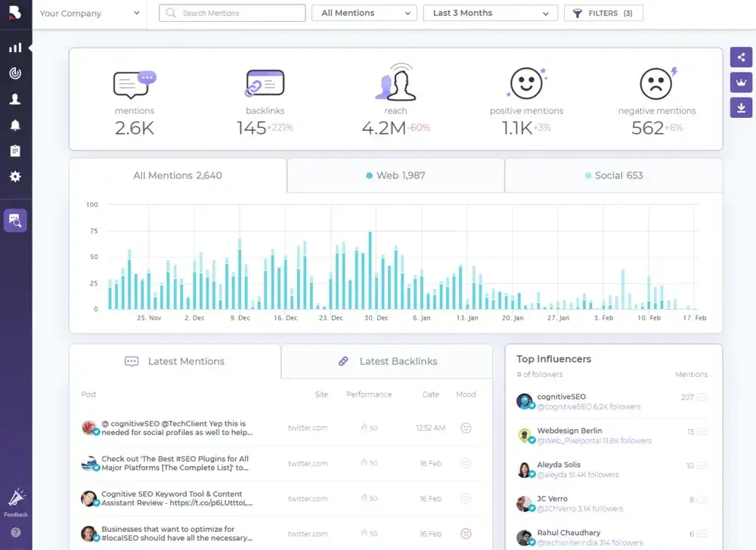Open the All Mentions dropdown
The image size is (756, 550).
364,13
